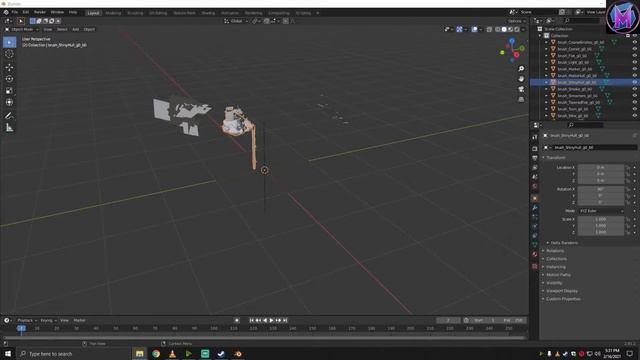The image size is (640, 360).
Task: Open the Texture properties tab icon
Action: (x=535, y=266)
